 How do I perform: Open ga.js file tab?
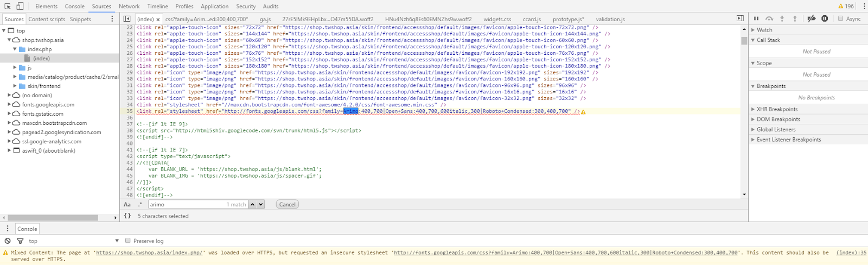265,20
